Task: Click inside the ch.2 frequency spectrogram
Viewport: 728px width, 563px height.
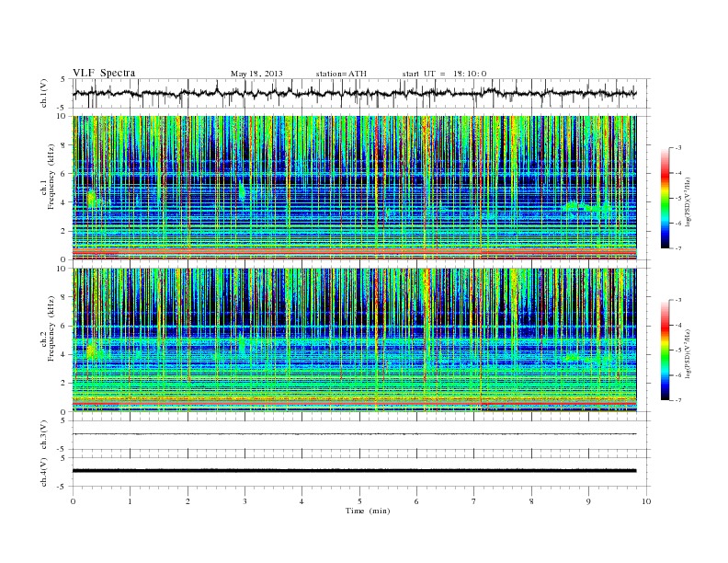Action: 354,340
